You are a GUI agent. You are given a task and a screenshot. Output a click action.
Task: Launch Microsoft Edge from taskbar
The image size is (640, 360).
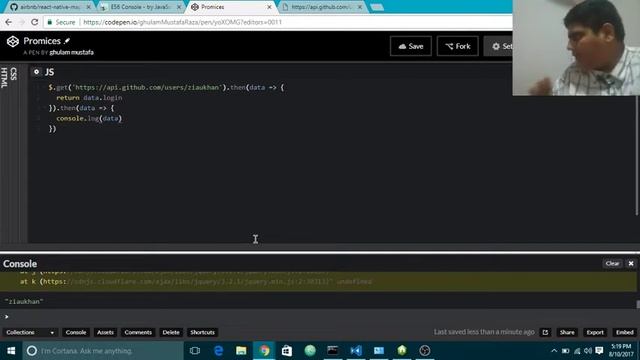[x=218, y=351]
